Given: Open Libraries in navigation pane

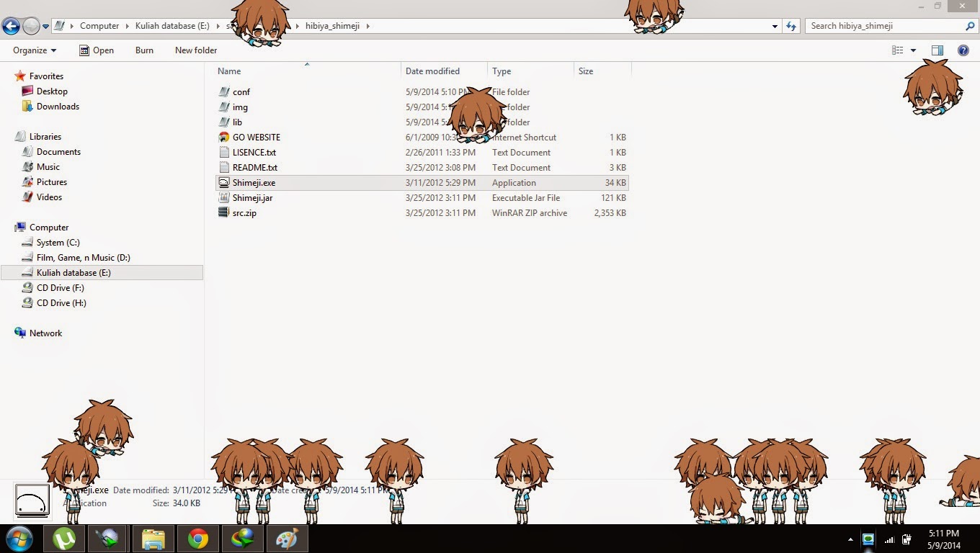Looking at the screenshot, I should tap(45, 137).
